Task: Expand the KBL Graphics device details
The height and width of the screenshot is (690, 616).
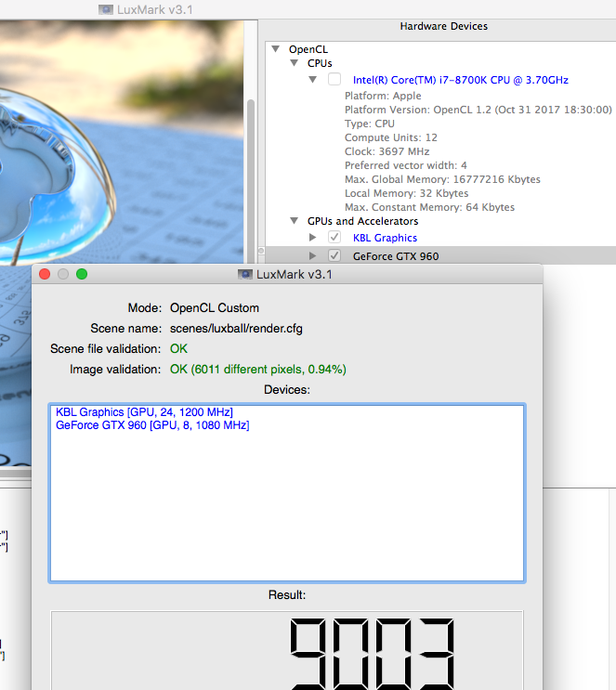Action: click(312, 237)
